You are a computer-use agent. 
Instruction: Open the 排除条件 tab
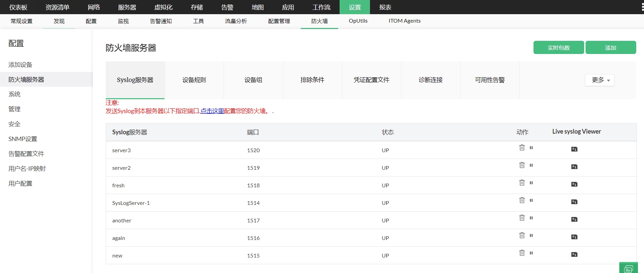pyautogui.click(x=313, y=80)
